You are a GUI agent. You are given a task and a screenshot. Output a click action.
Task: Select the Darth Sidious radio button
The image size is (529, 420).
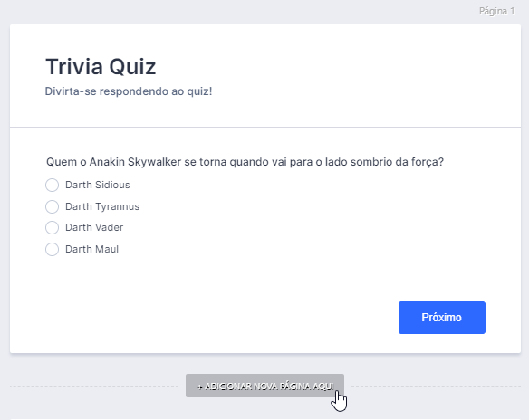(x=52, y=185)
